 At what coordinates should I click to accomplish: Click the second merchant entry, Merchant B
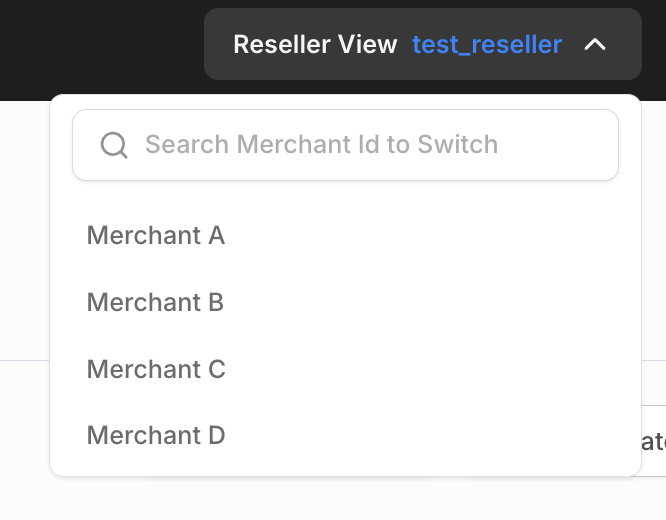pos(155,302)
